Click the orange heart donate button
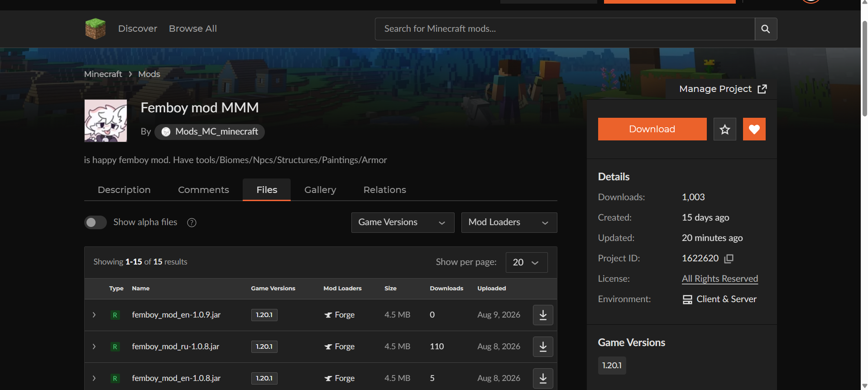 pos(754,129)
